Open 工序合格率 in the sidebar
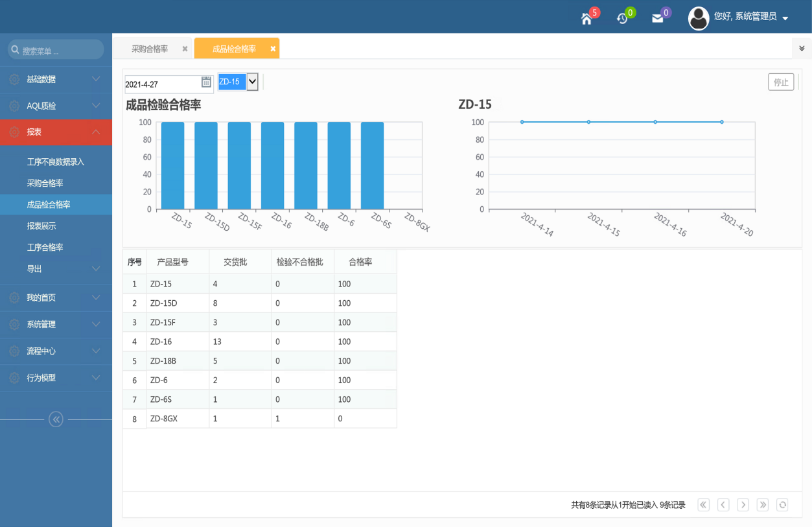Viewport: 812px width, 527px height. [45, 247]
